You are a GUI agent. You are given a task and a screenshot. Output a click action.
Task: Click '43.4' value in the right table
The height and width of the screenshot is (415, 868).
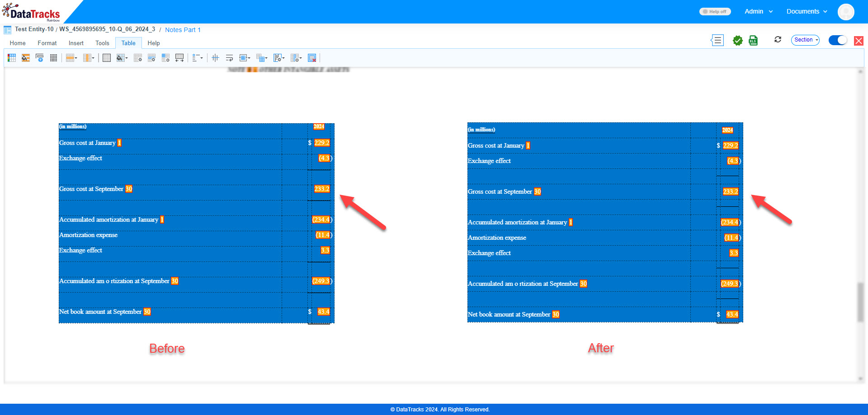[732, 314]
